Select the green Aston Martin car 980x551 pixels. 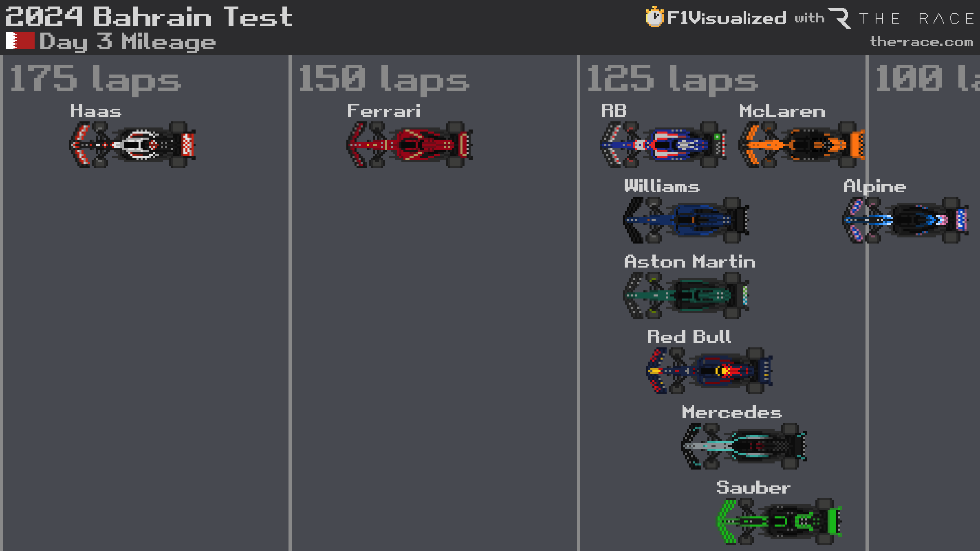coord(686,295)
